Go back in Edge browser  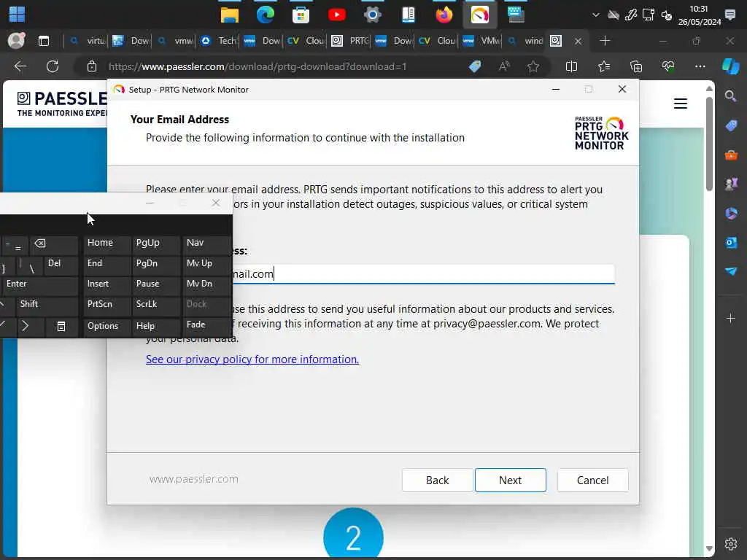click(20, 66)
